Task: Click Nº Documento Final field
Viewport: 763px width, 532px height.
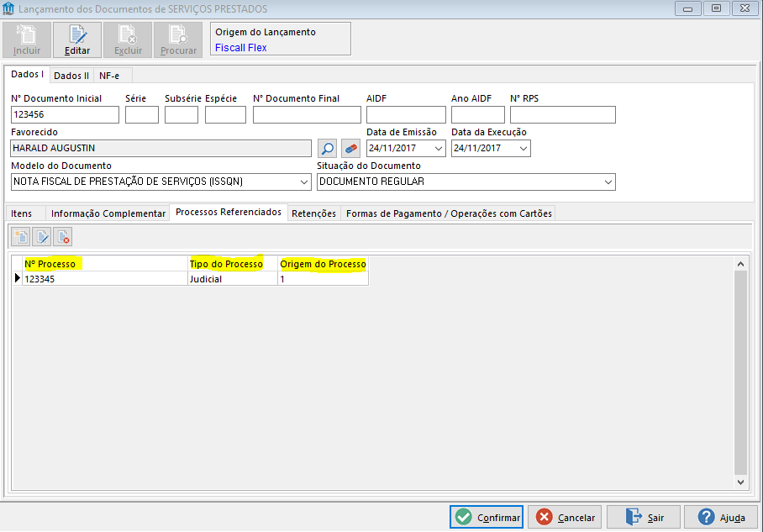Action: tap(307, 115)
